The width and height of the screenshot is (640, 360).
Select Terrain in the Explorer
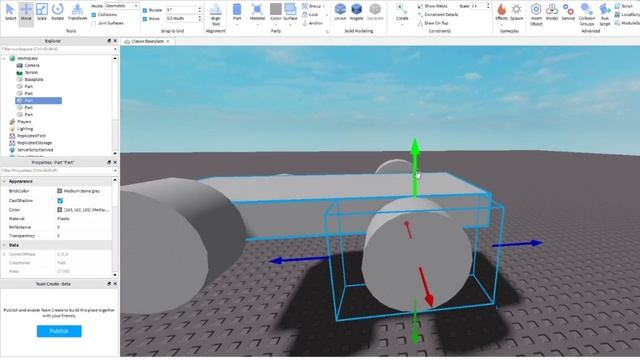[31, 72]
